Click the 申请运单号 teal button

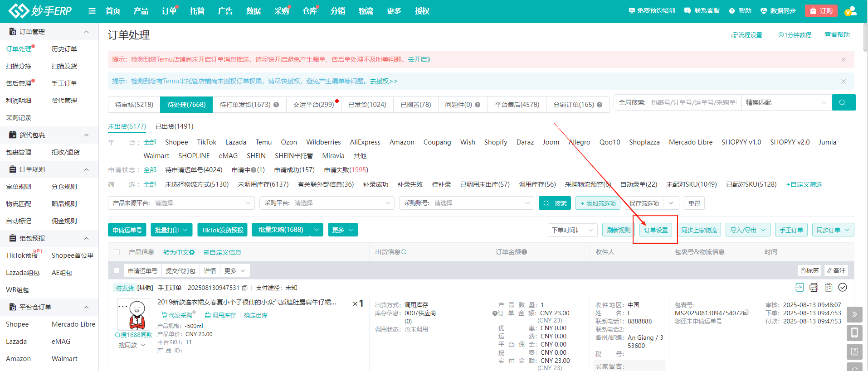click(127, 230)
